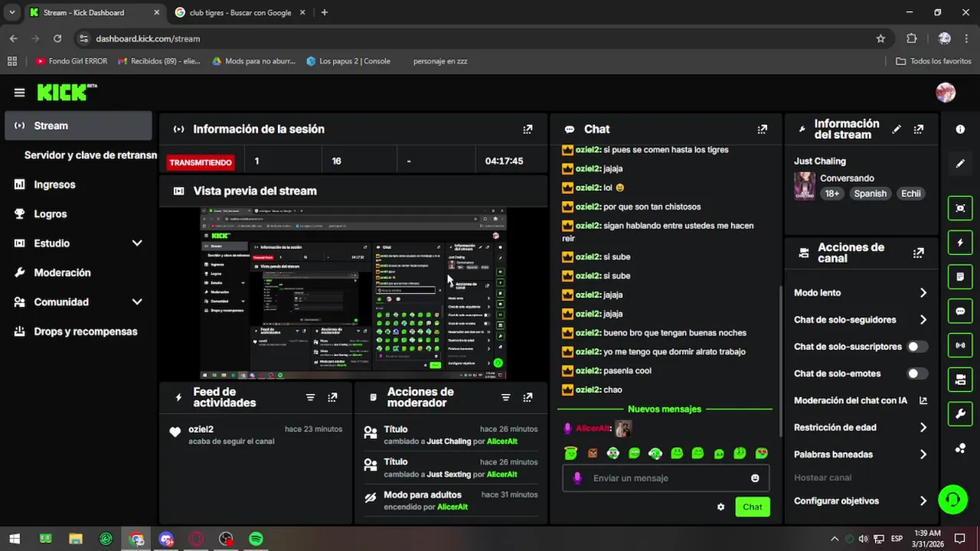Toggle channel actions widget in right sidebar

(x=960, y=380)
